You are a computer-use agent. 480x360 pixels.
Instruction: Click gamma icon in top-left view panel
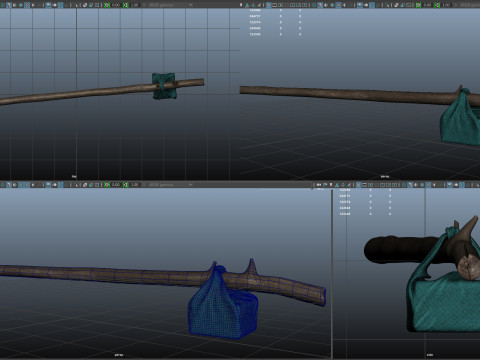point(126,5)
